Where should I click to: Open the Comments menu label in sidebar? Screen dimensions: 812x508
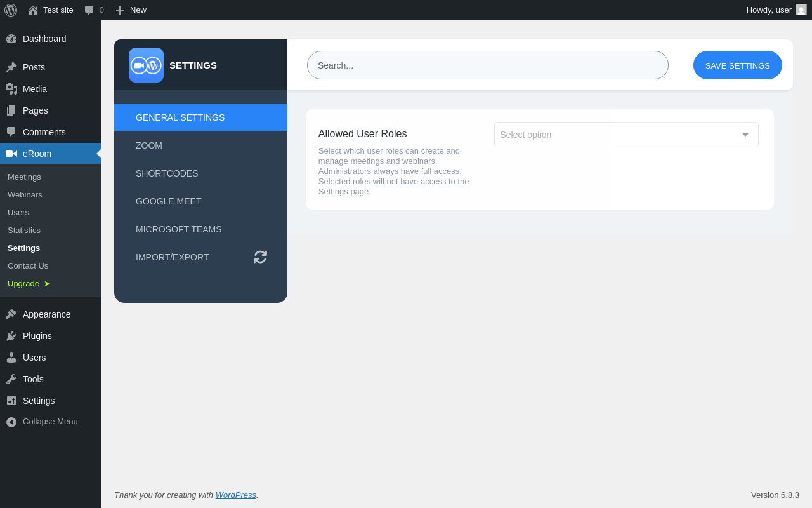click(x=44, y=132)
